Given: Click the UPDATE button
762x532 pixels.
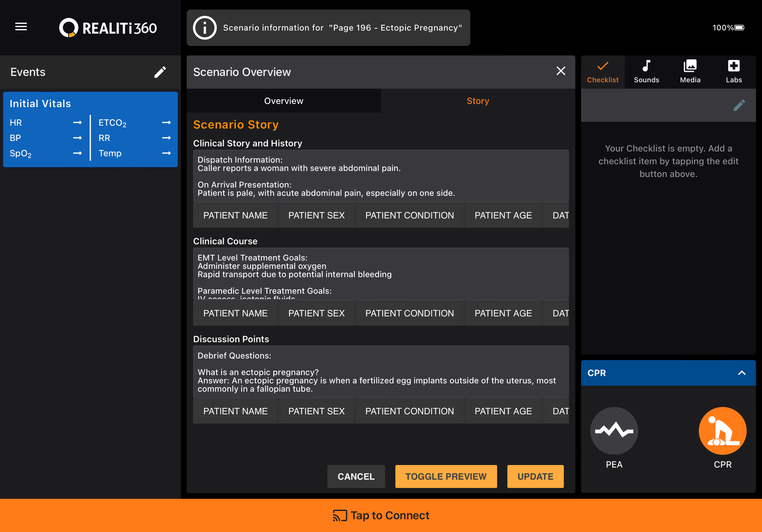Looking at the screenshot, I should (x=535, y=476).
